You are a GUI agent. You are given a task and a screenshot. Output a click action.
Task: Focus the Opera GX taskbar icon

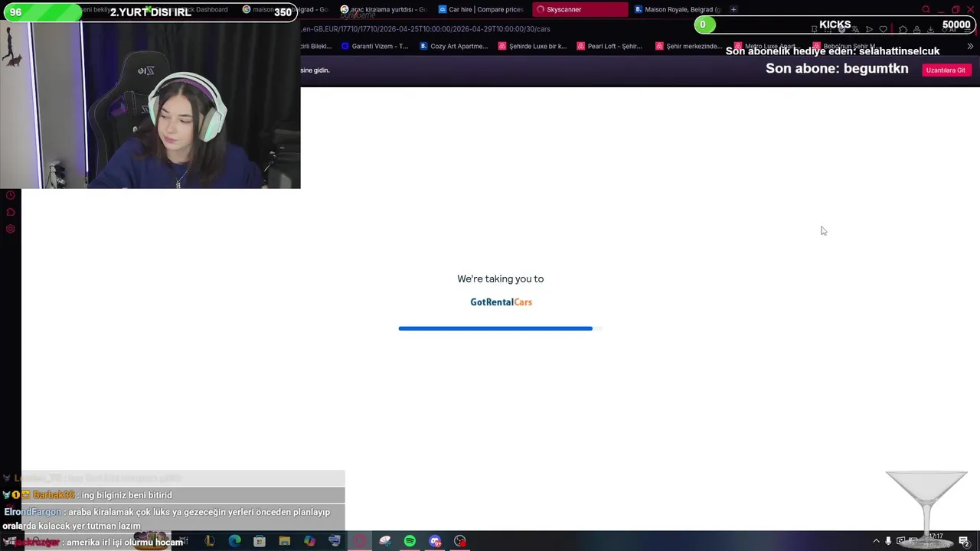point(360,541)
